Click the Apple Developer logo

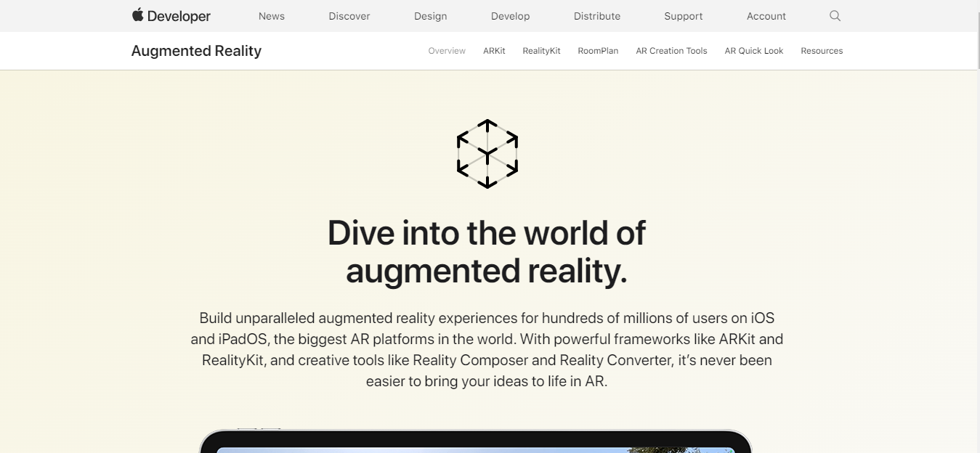click(171, 16)
